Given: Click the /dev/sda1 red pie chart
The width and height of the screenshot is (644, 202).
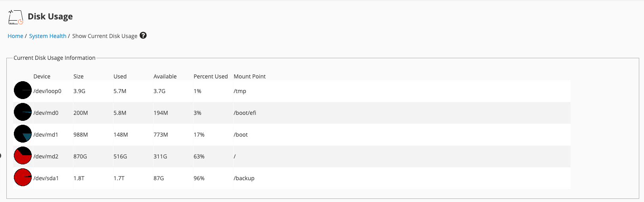Looking at the screenshot, I should click(23, 177).
